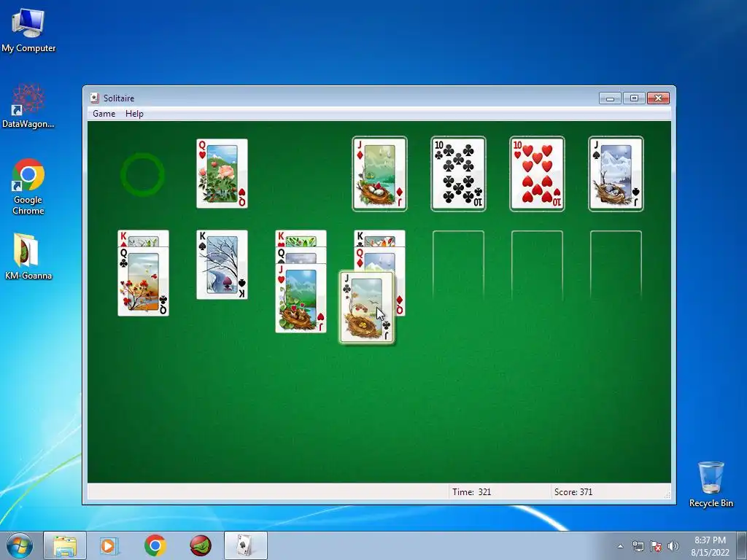Open the Action Center flag icon
The width and height of the screenshot is (747, 560).
pyautogui.click(x=656, y=546)
